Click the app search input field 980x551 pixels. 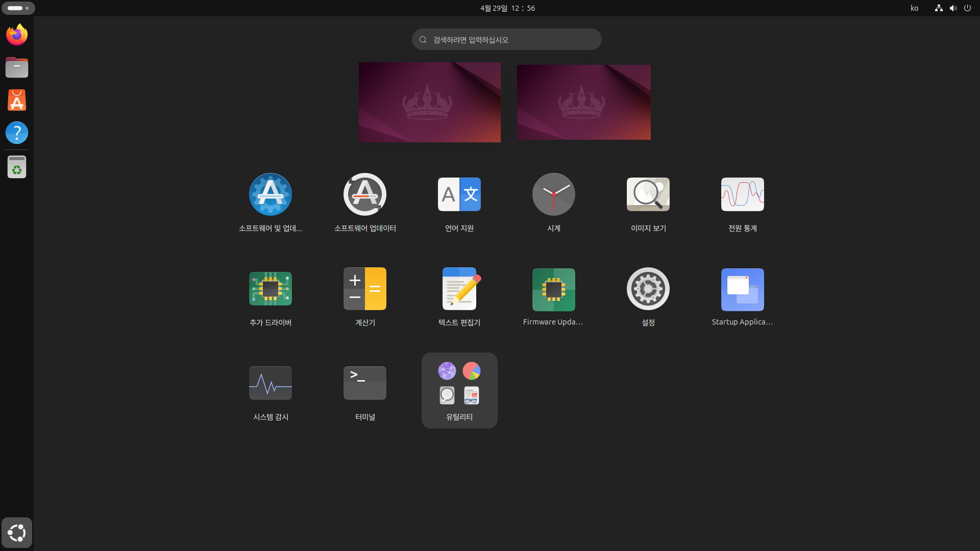(506, 39)
